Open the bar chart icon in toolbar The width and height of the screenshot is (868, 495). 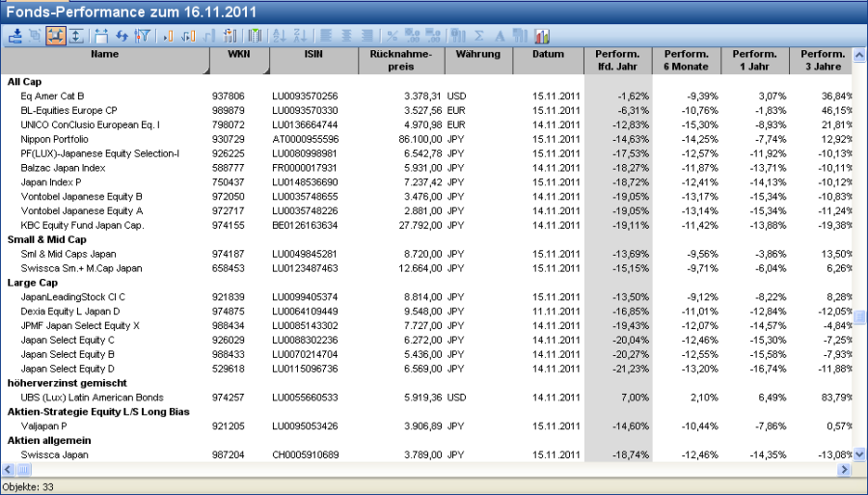[x=542, y=36]
